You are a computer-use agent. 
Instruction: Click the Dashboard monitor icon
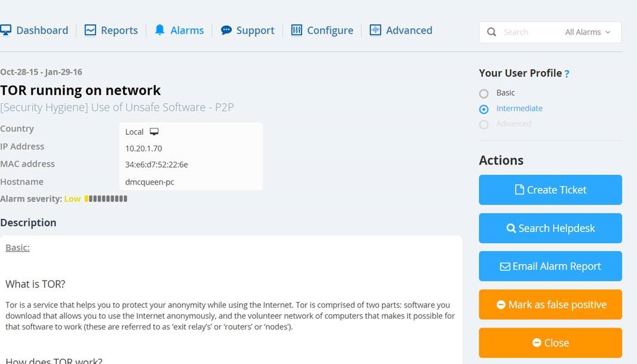[5, 30]
